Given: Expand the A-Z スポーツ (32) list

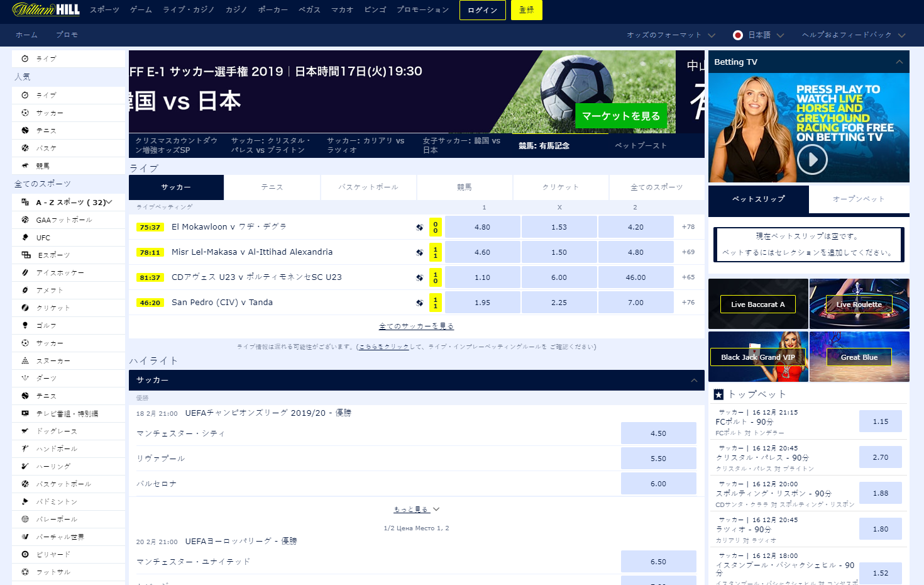Looking at the screenshot, I should [109, 202].
